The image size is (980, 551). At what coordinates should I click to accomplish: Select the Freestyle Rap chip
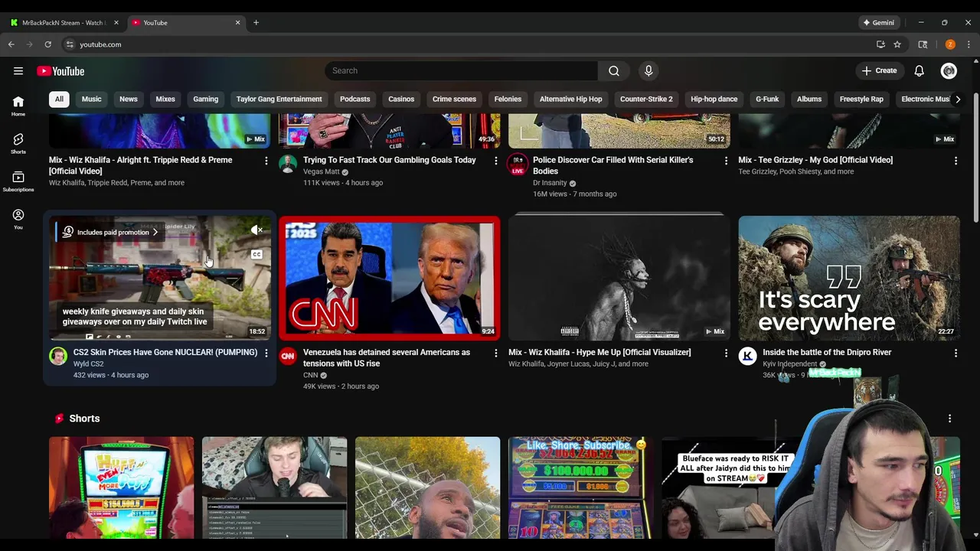pos(861,99)
